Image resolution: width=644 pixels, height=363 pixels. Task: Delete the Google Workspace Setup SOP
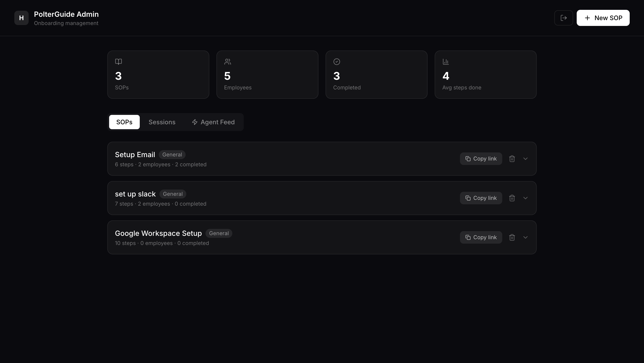(x=512, y=237)
